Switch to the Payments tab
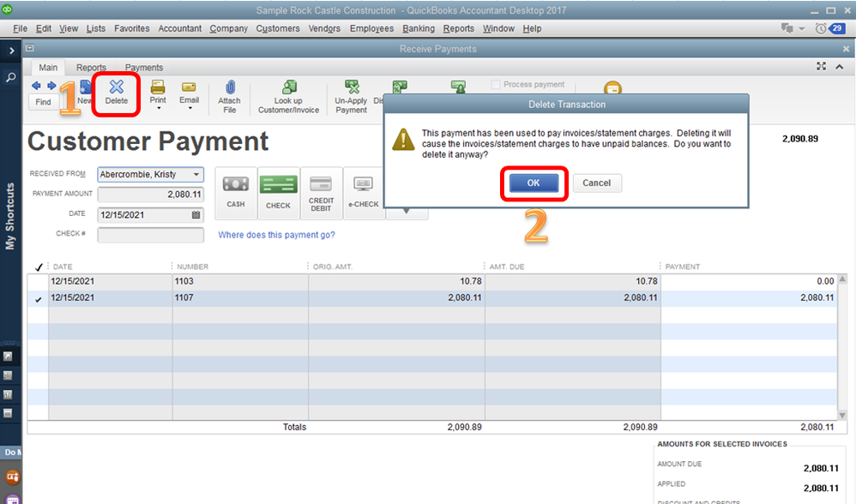The width and height of the screenshot is (856, 504). point(144,68)
